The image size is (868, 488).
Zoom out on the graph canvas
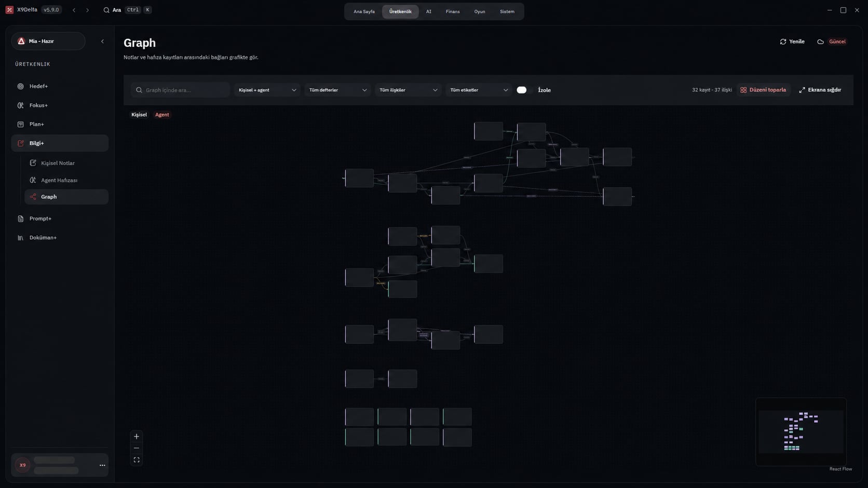tap(137, 448)
